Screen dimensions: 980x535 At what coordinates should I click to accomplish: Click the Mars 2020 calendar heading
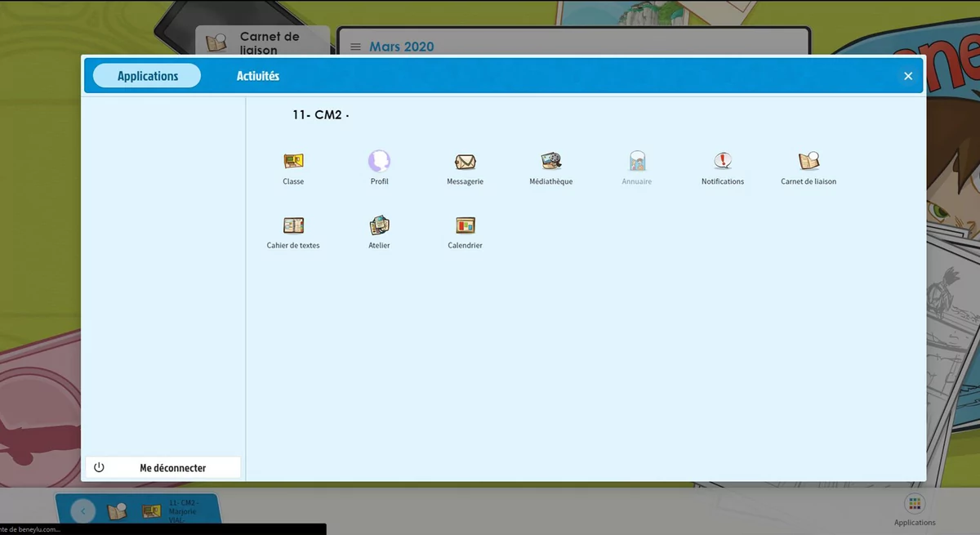pyautogui.click(x=402, y=47)
